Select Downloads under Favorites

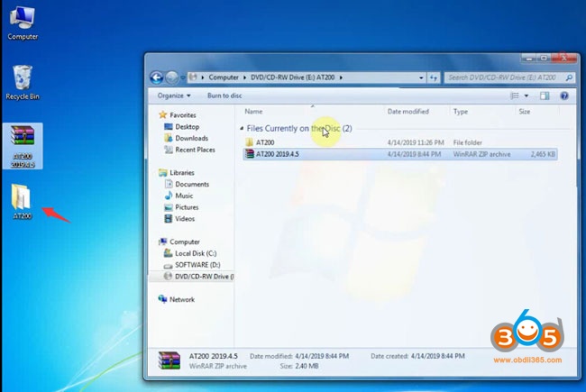[x=191, y=138]
